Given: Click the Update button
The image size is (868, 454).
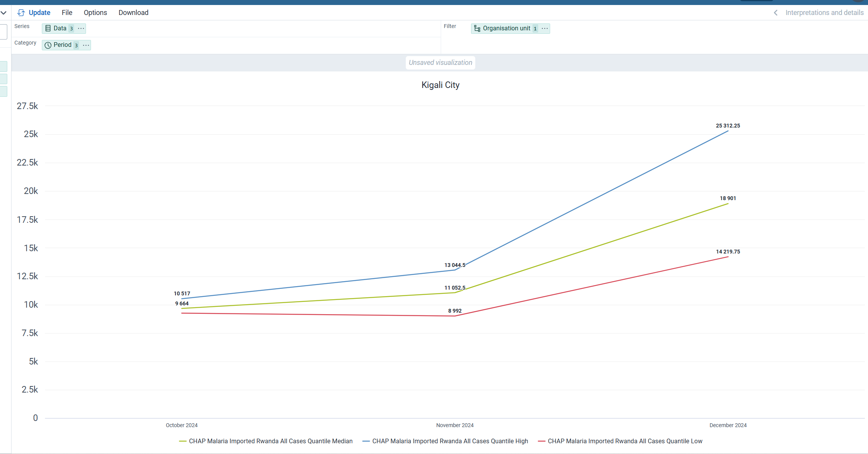Looking at the screenshot, I should (x=39, y=13).
